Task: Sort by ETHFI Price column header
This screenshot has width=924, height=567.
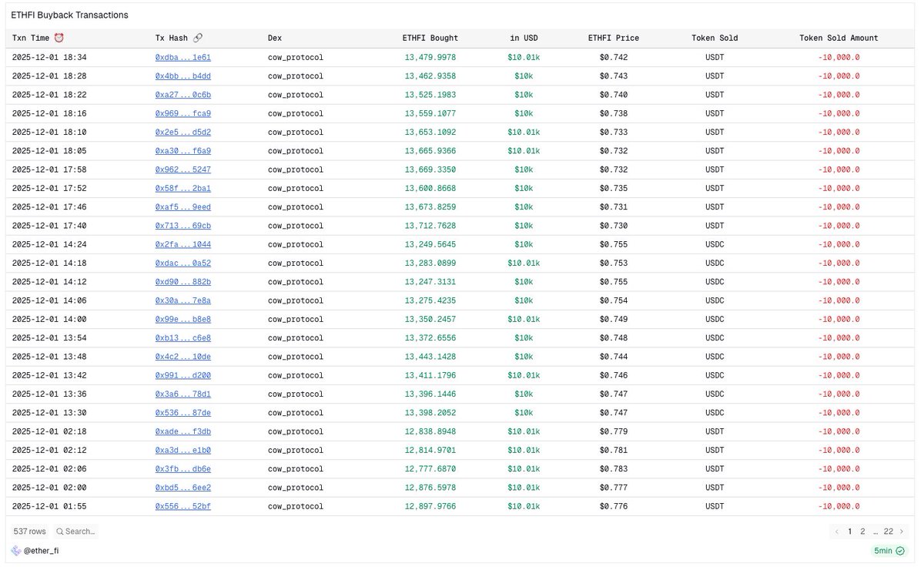Action: pyautogui.click(x=613, y=38)
